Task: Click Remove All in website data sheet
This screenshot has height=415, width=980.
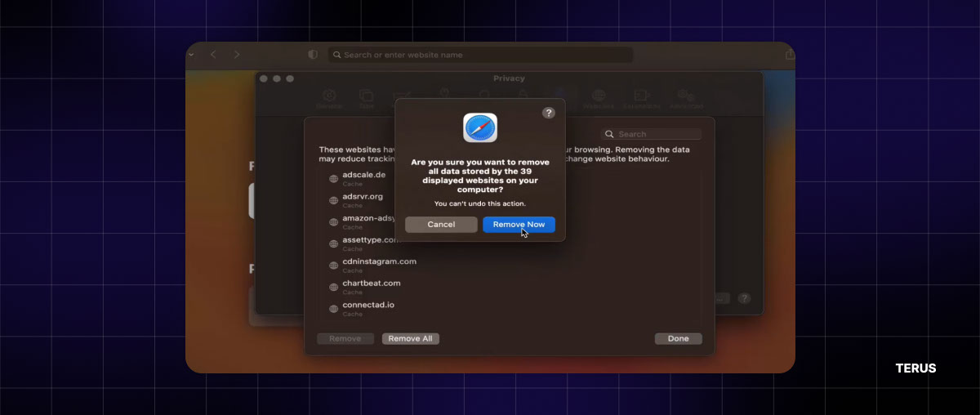Action: click(x=410, y=338)
